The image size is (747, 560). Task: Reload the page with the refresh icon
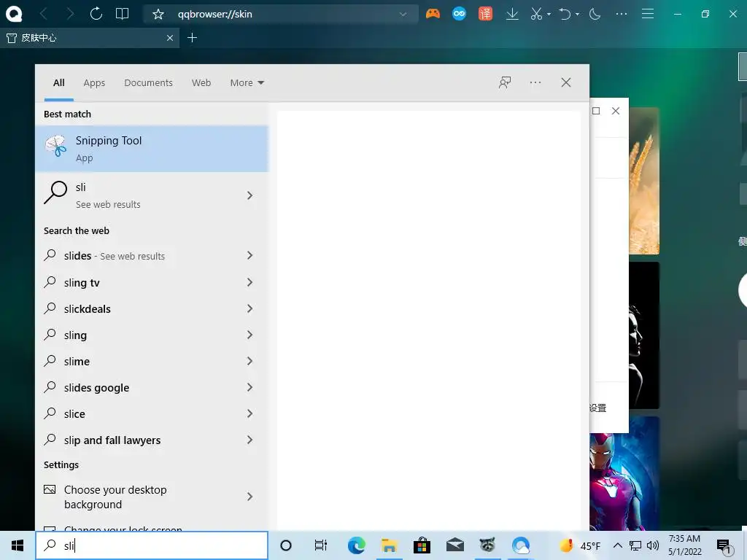pos(96,14)
